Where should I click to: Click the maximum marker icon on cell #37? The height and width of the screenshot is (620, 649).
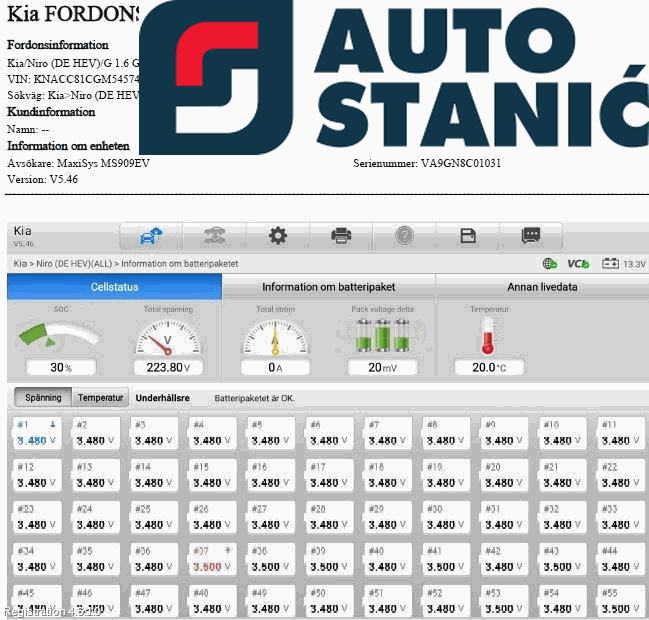(228, 550)
